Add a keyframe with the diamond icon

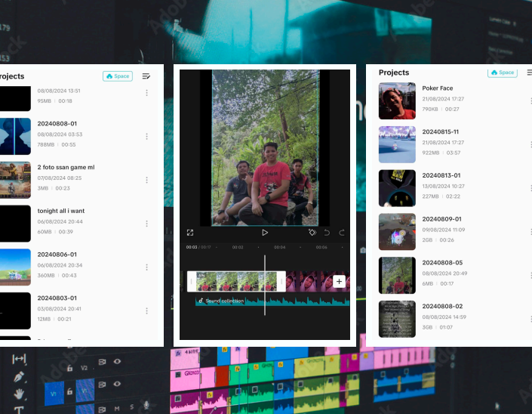tap(312, 233)
